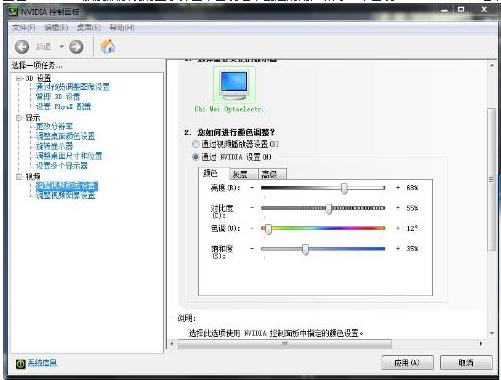This screenshot has height=380, width=501.
Task: Click the 对比度 contrast slider handle
Action: click(x=329, y=209)
